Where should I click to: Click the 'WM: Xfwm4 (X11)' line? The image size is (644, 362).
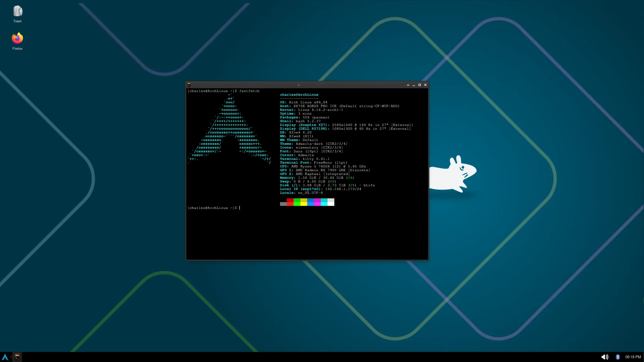tap(297, 136)
